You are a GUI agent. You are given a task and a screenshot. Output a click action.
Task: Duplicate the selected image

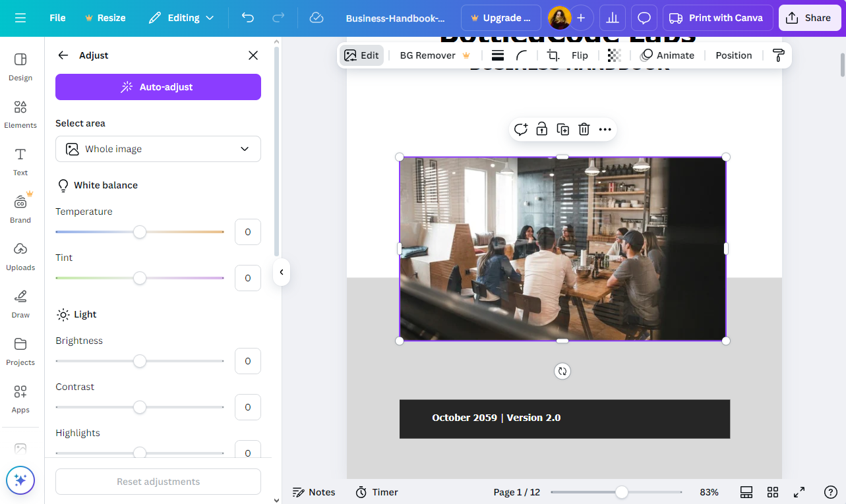pyautogui.click(x=563, y=129)
